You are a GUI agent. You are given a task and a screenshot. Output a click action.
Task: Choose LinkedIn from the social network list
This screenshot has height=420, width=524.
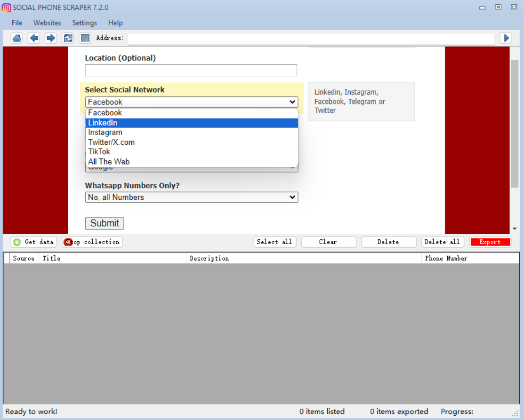coord(192,123)
